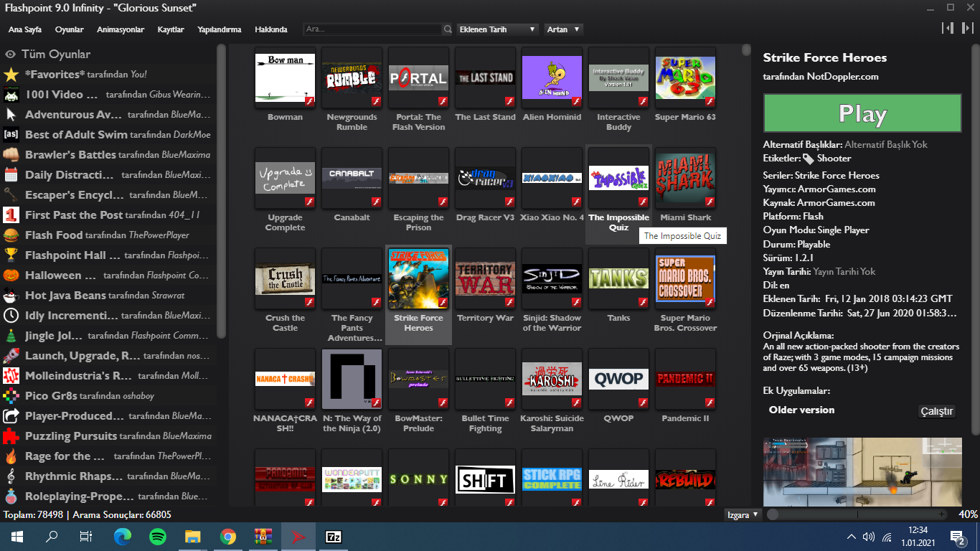This screenshot has width=980, height=551.
Task: Click the Shooter tag icon
Action: [809, 159]
